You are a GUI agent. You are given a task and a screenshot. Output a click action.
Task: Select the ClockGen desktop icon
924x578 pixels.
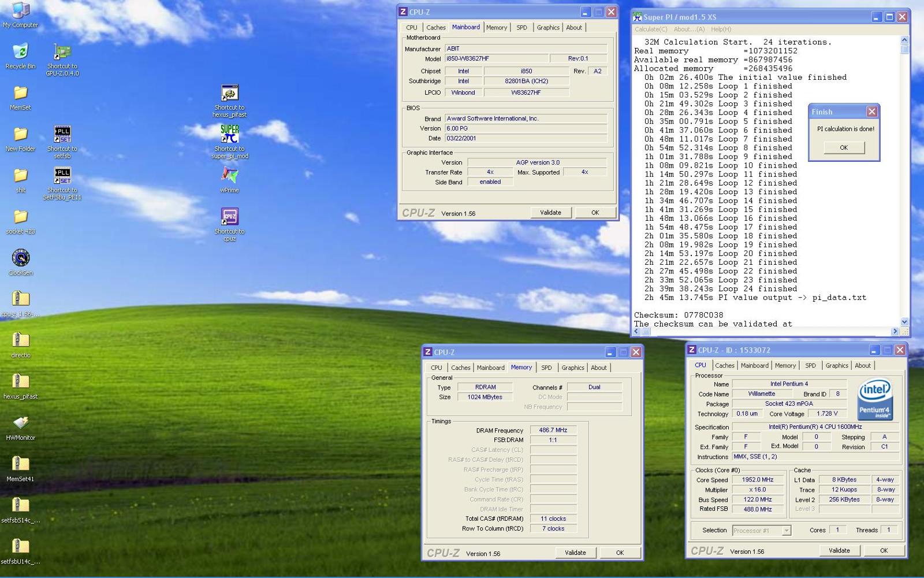coord(20,262)
